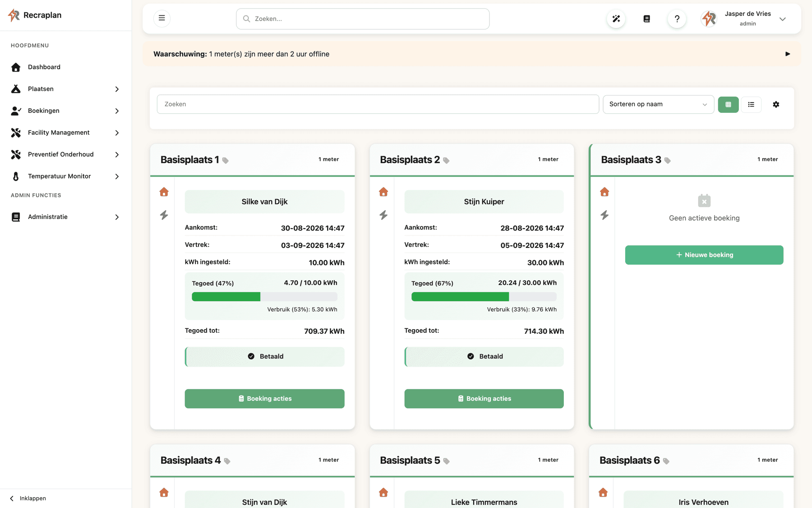The image size is (812, 508).
Task: Click the house icon in Basisplaats 6 card
Action: click(x=603, y=492)
